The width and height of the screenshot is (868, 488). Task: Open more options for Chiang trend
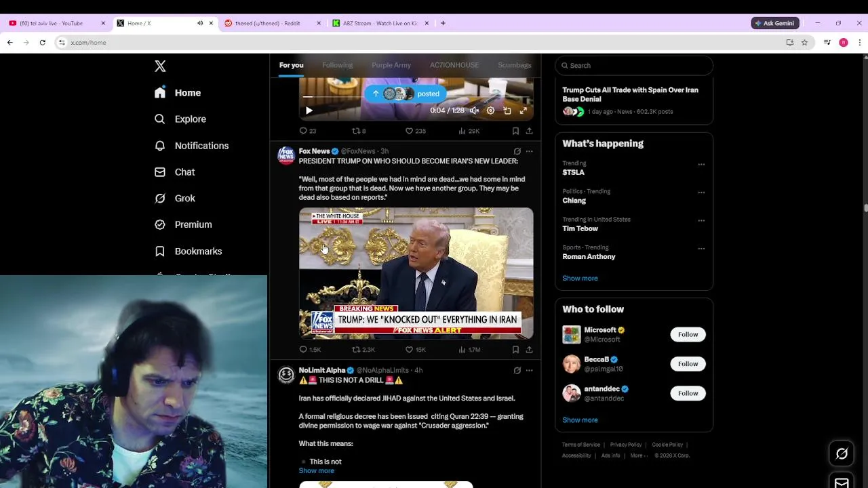click(701, 192)
